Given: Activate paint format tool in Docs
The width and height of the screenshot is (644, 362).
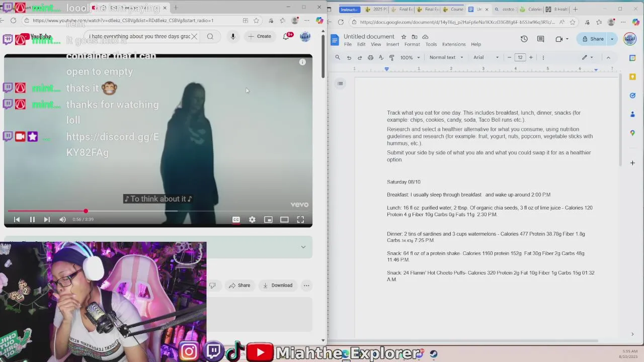Looking at the screenshot, I should (x=392, y=57).
